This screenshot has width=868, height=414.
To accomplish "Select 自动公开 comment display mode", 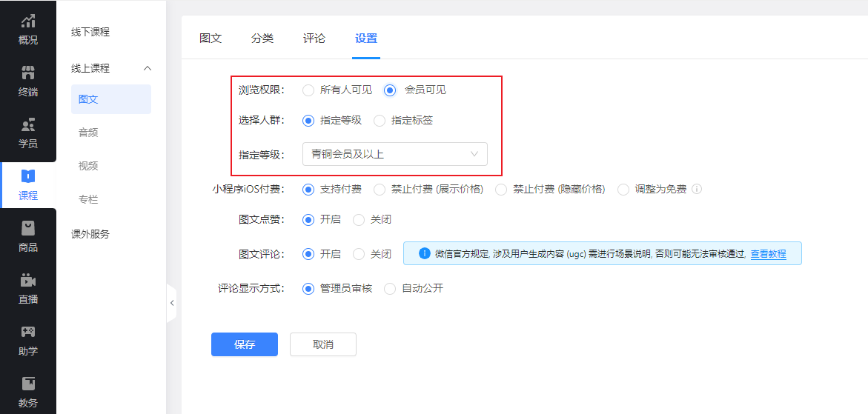I will click(390, 289).
